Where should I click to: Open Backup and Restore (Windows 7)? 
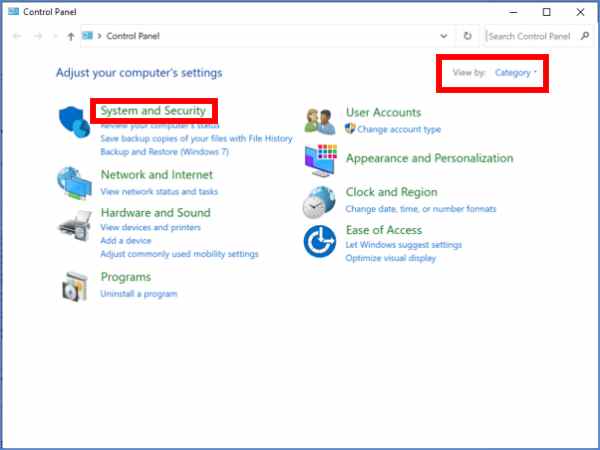[x=165, y=152]
